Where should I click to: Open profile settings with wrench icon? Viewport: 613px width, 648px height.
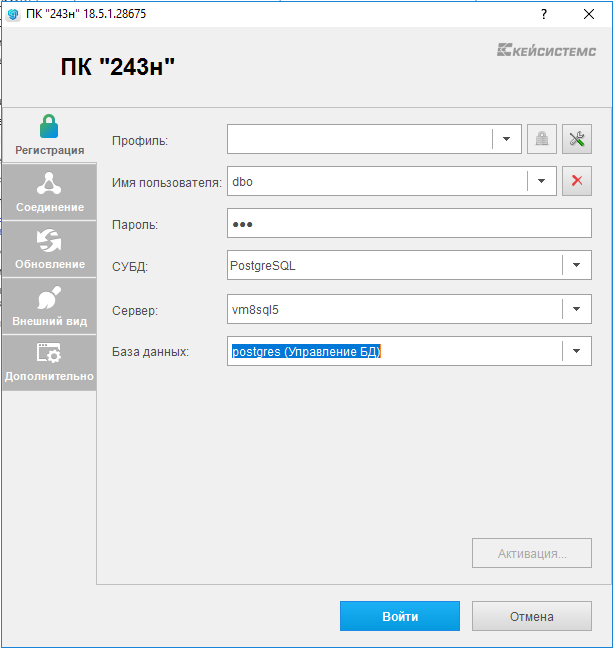(577, 139)
